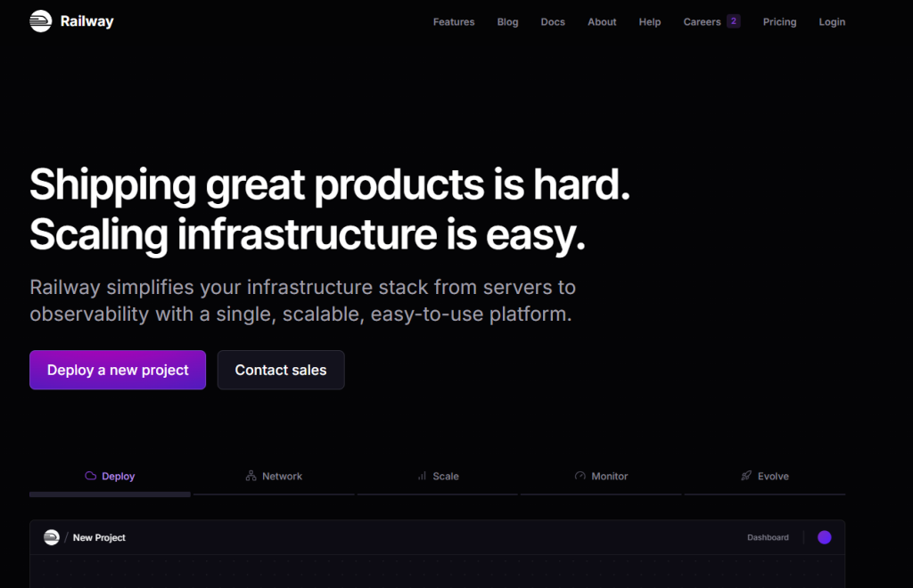Click the Contact sales button
This screenshot has height=588, width=913.
coord(281,370)
